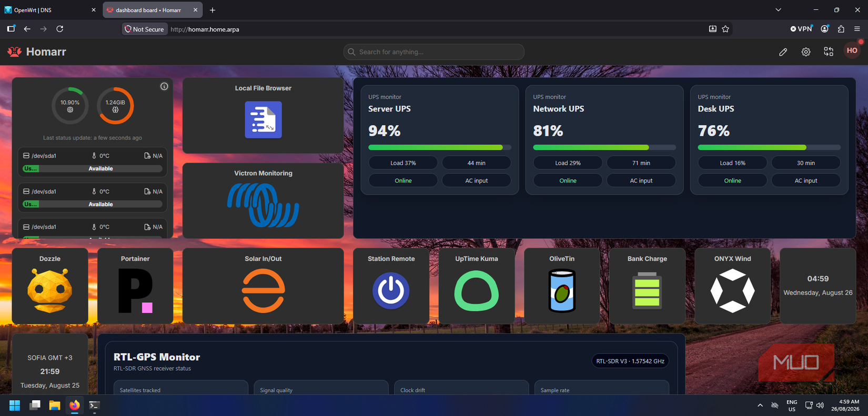Launch the OliveTin app icon
868x416 pixels.
[x=562, y=291]
